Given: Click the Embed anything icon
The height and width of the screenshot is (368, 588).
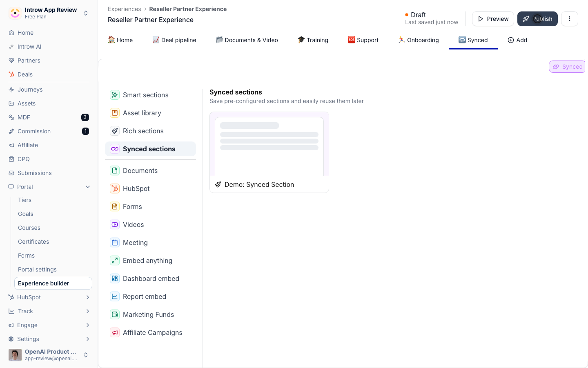Looking at the screenshot, I should click(115, 260).
